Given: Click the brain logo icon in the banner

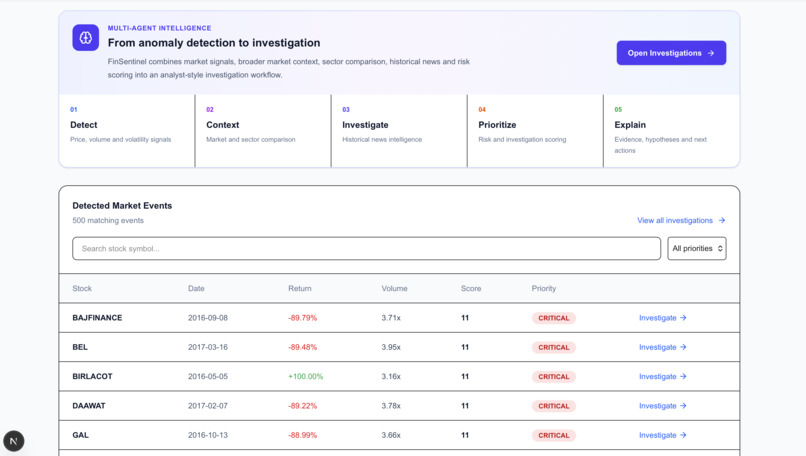Looking at the screenshot, I should point(85,38).
